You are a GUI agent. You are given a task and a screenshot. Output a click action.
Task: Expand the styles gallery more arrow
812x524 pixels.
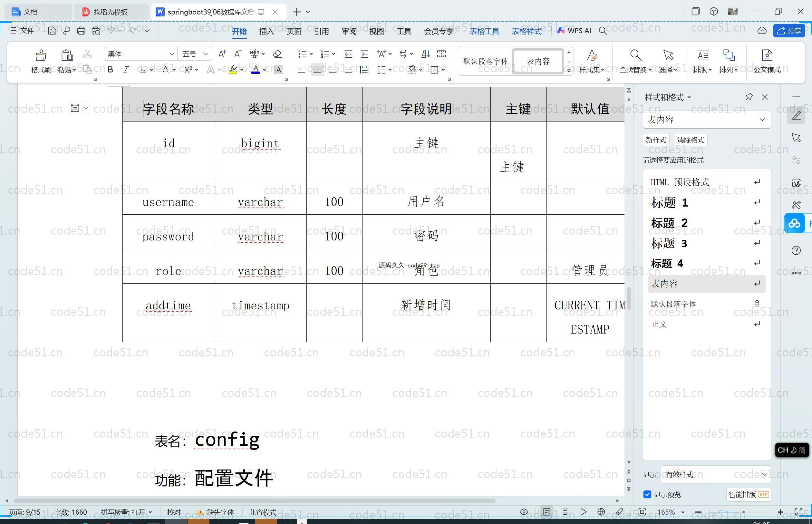click(568, 71)
